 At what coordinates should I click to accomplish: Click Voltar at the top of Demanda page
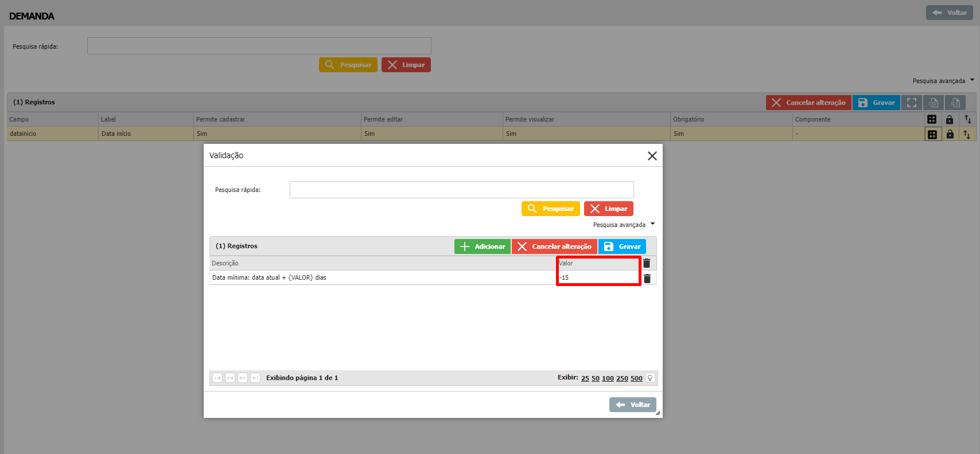(x=950, y=13)
